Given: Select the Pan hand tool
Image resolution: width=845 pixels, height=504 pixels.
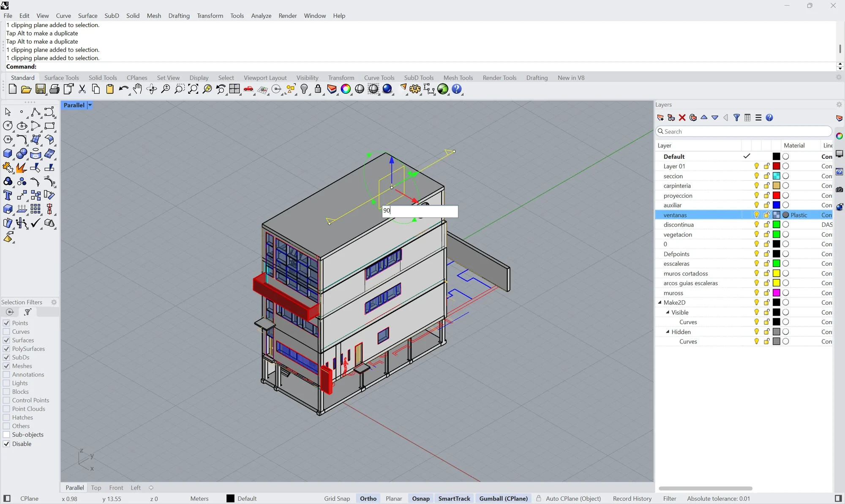Looking at the screenshot, I should click(138, 89).
